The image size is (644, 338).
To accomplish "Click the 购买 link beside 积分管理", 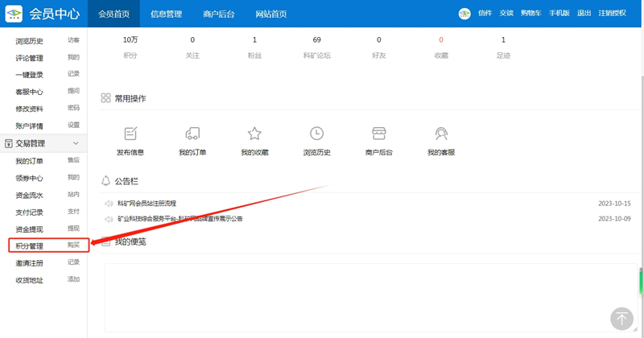I will (x=73, y=245).
